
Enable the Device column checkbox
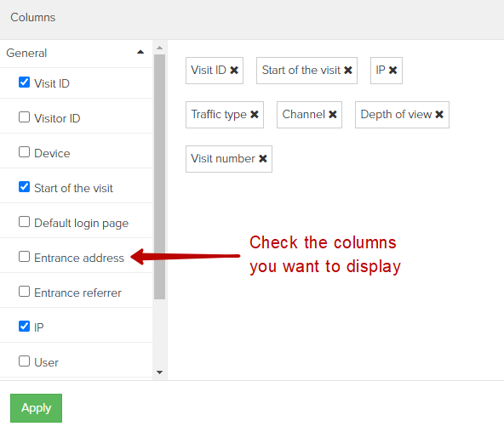[x=24, y=152]
